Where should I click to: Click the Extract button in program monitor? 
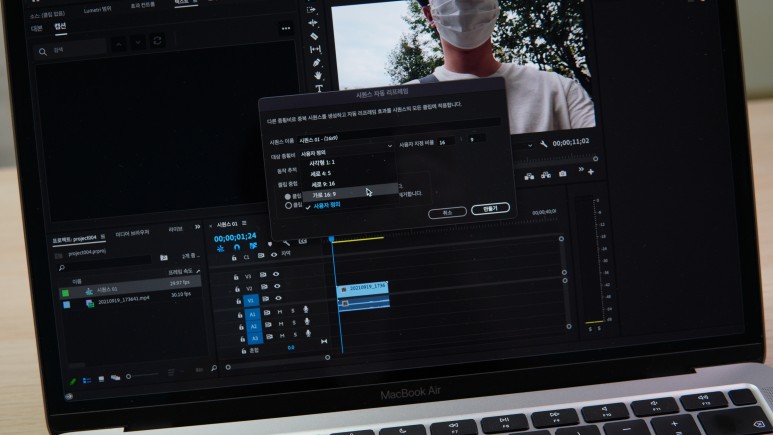click(x=546, y=175)
